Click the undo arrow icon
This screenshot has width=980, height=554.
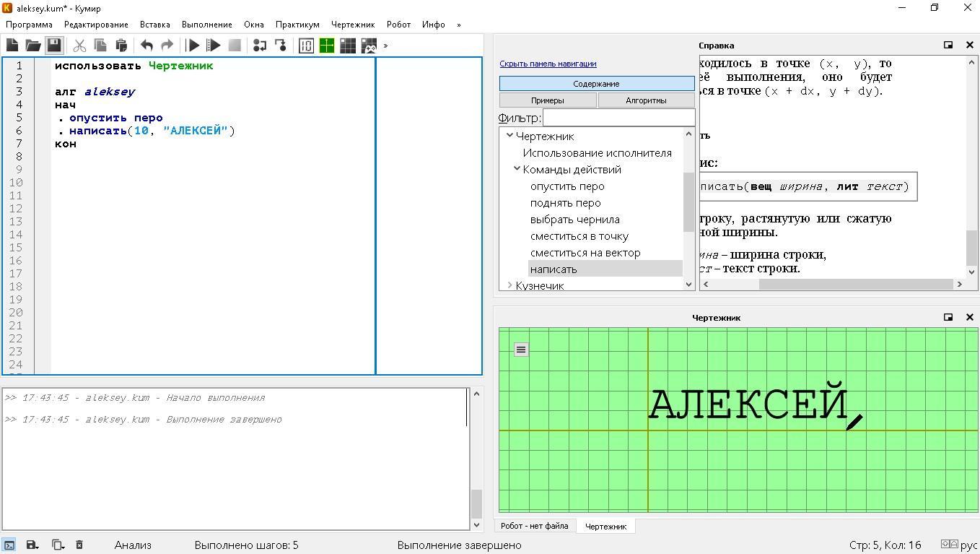[x=146, y=46]
